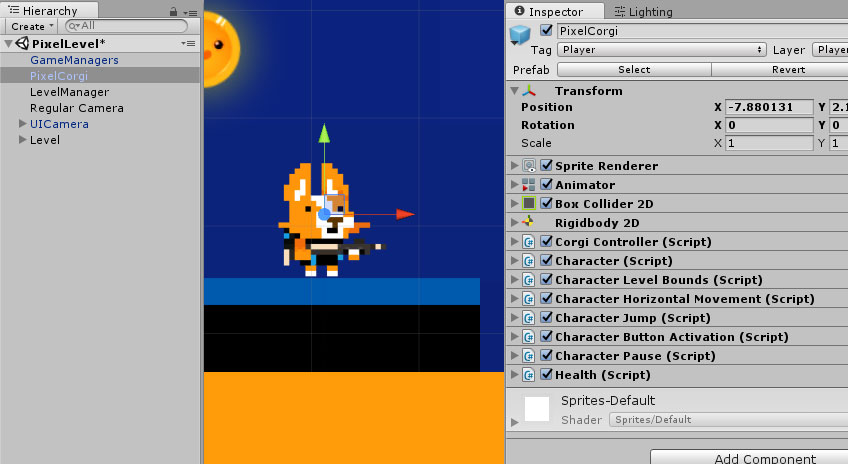Open the Tag dropdown showing Player
The width and height of the screenshot is (848, 464).
[x=661, y=49]
